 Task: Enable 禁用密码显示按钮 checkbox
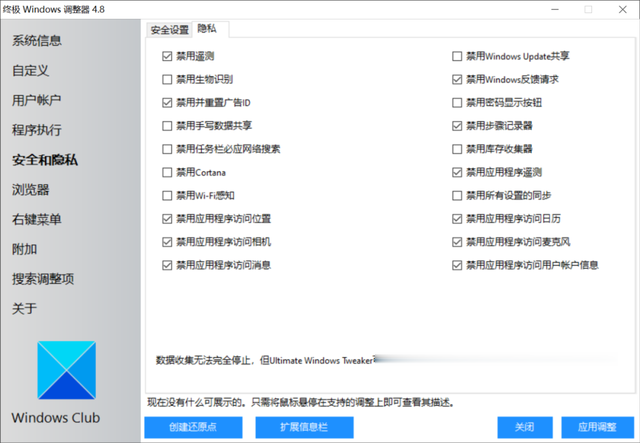[x=457, y=102]
